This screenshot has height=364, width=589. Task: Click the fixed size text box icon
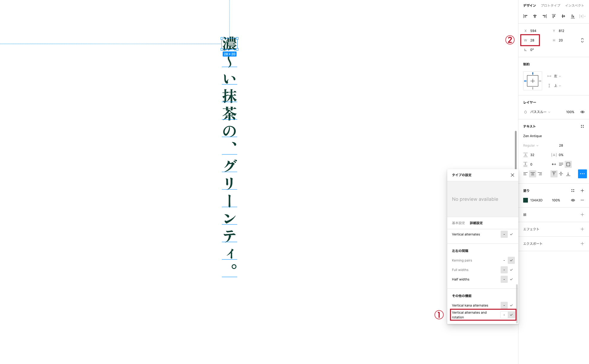tap(568, 164)
